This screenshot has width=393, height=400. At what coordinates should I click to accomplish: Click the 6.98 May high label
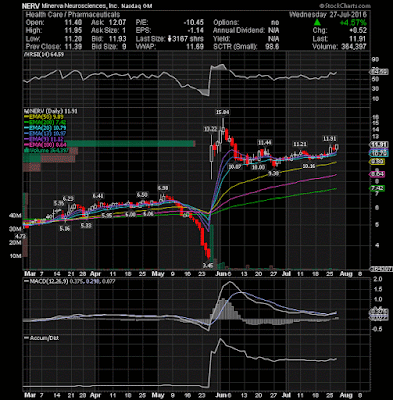(x=163, y=188)
